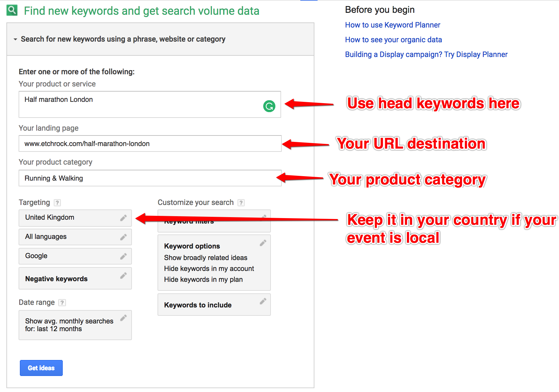The height and width of the screenshot is (392, 559).
Task: Edit Keywords to include via pencil icon
Action: 263,301
